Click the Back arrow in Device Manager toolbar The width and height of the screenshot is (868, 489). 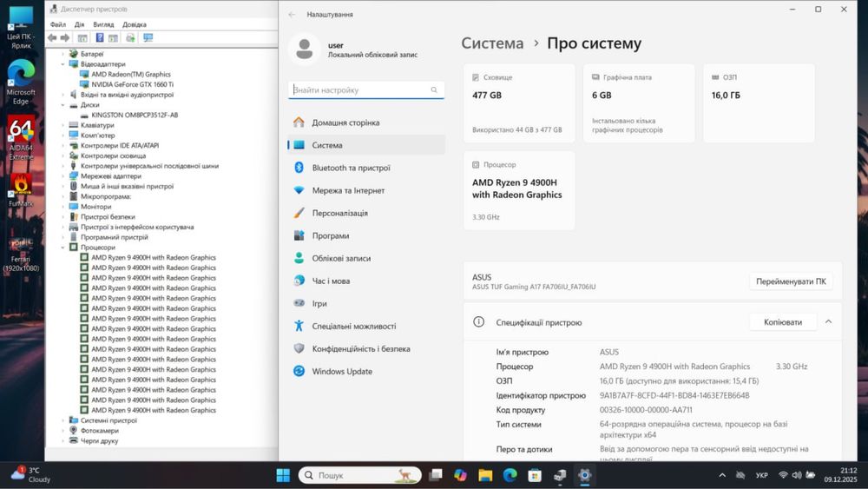click(x=52, y=37)
